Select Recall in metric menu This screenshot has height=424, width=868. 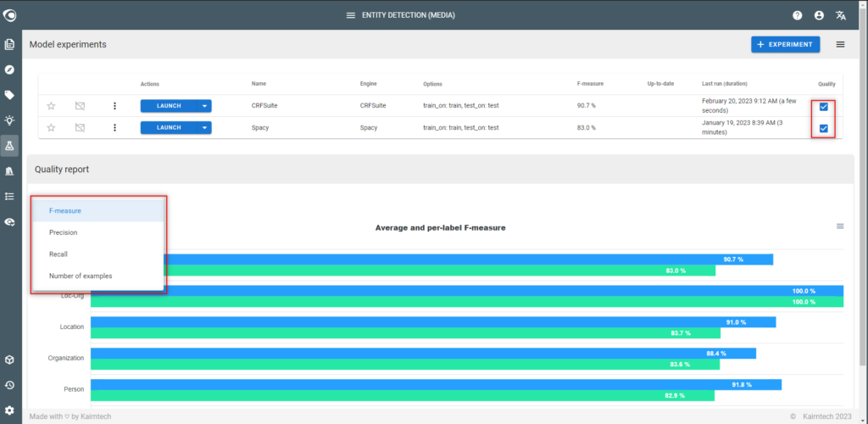pos(98,254)
